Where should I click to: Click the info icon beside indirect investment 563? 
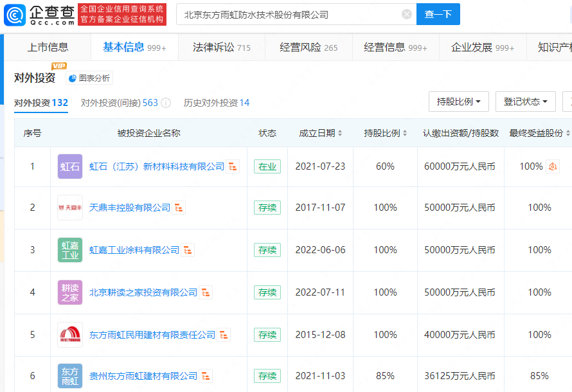pyautogui.click(x=166, y=103)
